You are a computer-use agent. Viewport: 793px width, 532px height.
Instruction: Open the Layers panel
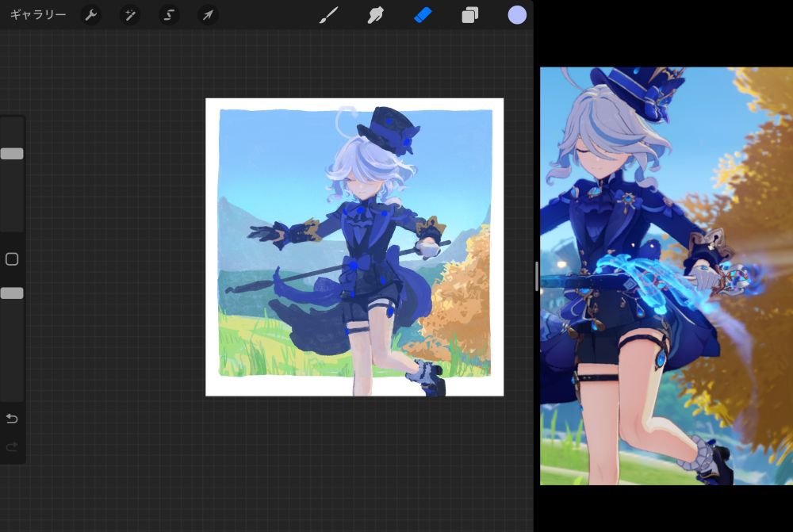[469, 15]
